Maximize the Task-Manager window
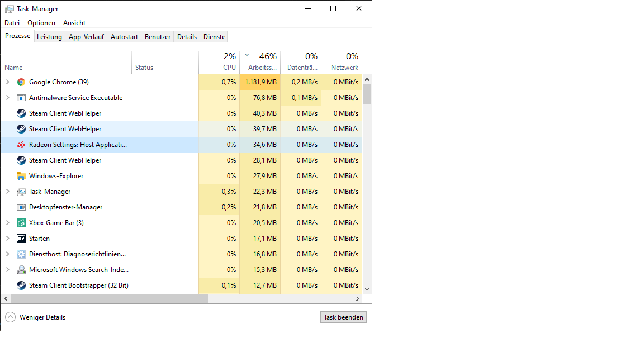The image size is (644, 362). point(333,8)
